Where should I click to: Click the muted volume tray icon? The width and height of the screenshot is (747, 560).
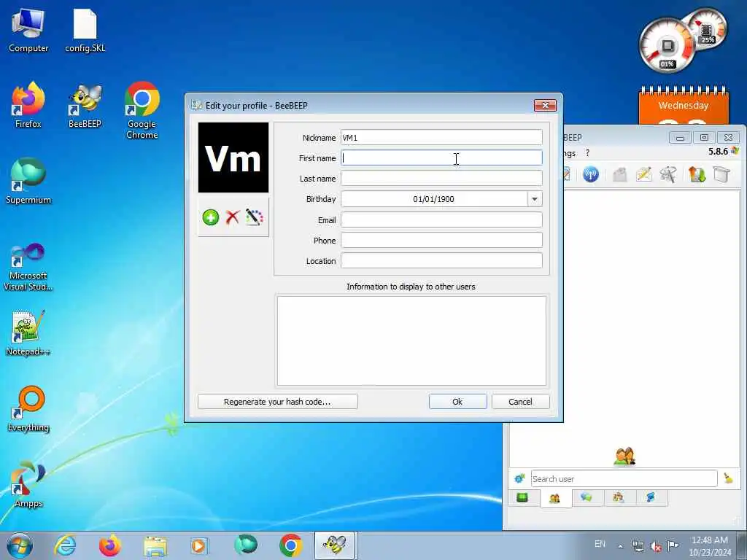[x=656, y=546]
